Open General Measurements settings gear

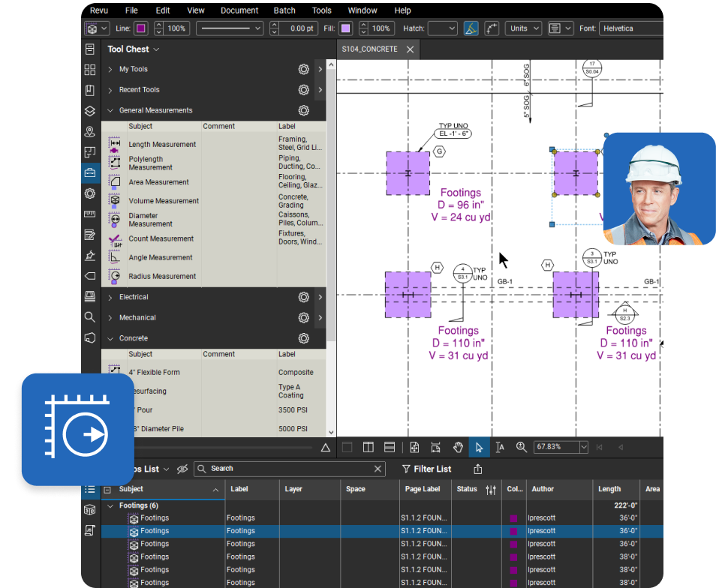click(x=303, y=110)
